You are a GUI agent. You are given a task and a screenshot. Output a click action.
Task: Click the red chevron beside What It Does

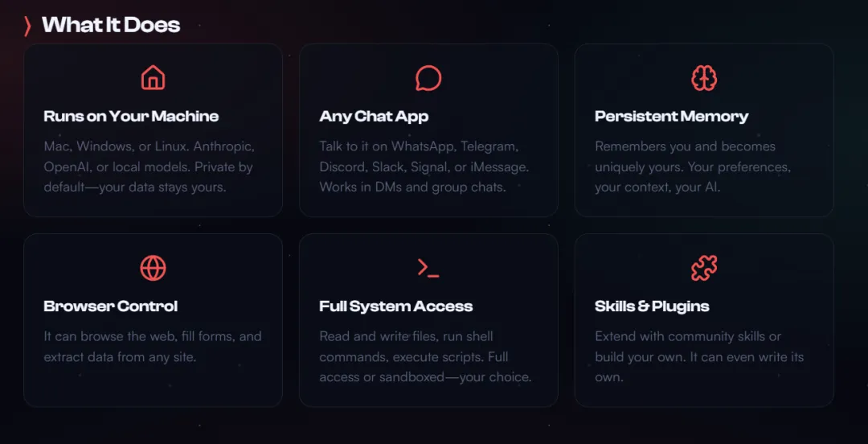click(27, 26)
